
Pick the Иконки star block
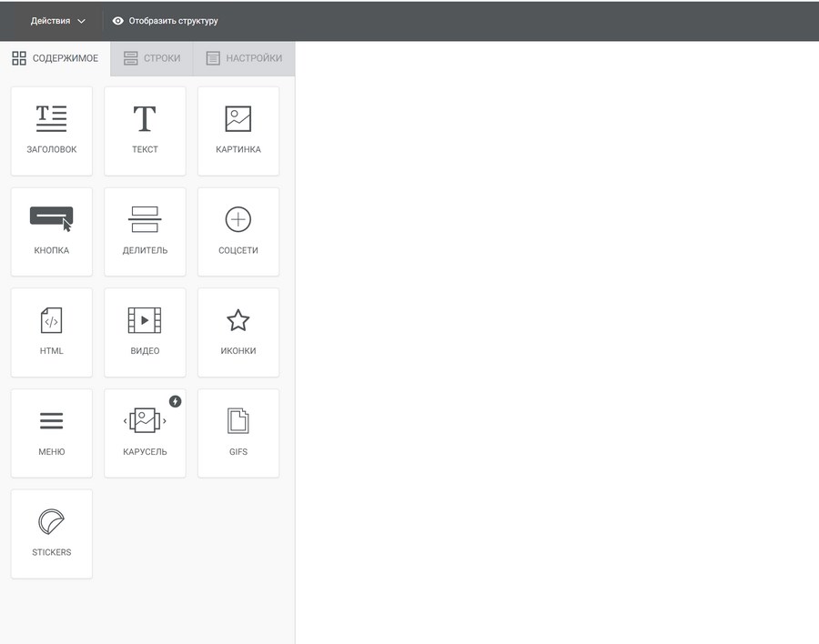click(238, 332)
